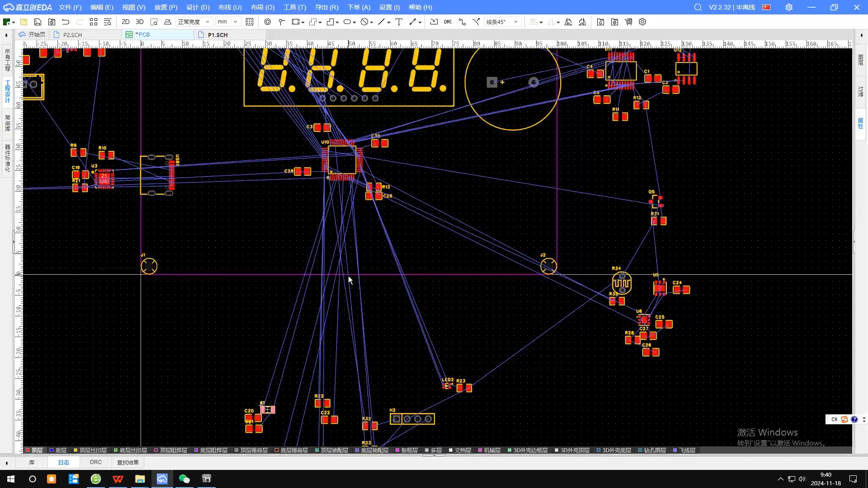Image resolution: width=868 pixels, height=488 pixels.
Task: Open the dotted grid settings icon
Action: coord(250,22)
